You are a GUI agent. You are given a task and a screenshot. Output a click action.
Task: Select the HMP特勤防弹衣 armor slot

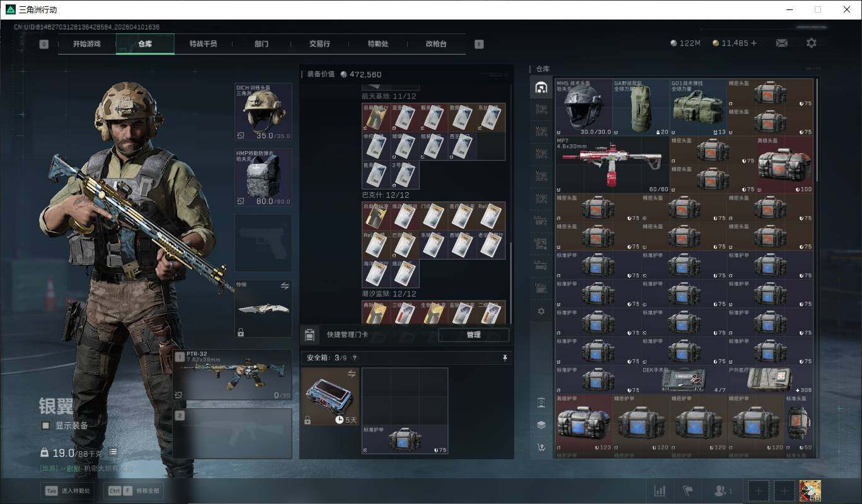pos(263,177)
